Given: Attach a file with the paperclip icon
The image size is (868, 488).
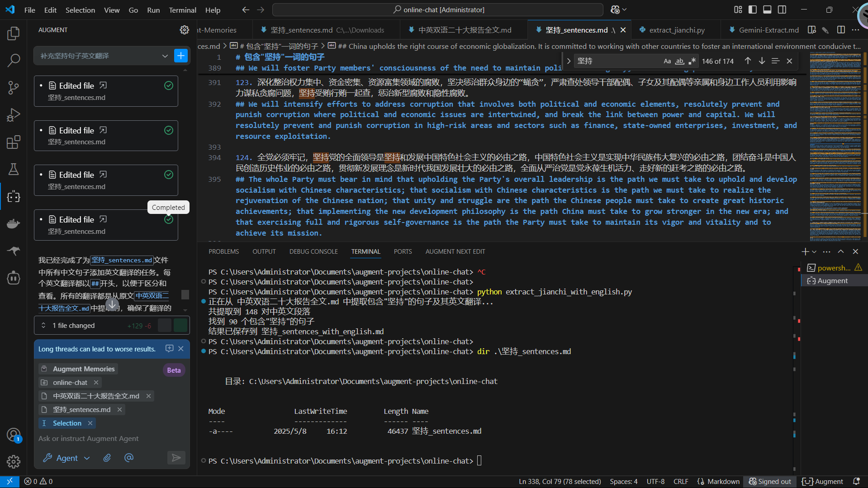Looking at the screenshot, I should tap(107, 458).
